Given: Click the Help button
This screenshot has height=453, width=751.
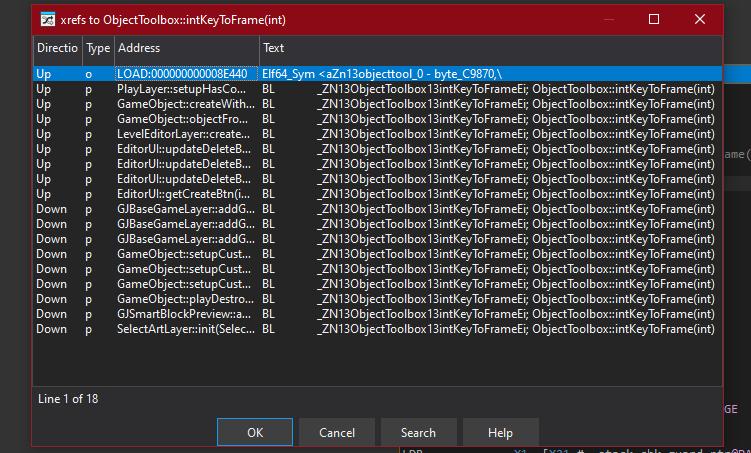Looking at the screenshot, I should click(x=501, y=432).
